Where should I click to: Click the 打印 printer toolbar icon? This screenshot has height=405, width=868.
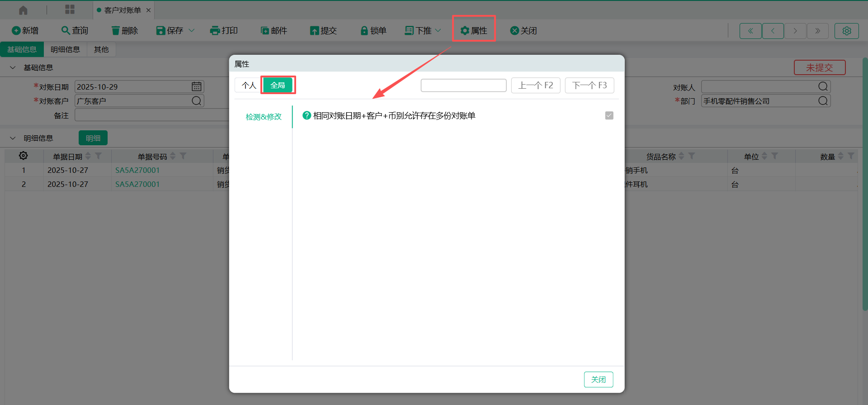(x=215, y=30)
